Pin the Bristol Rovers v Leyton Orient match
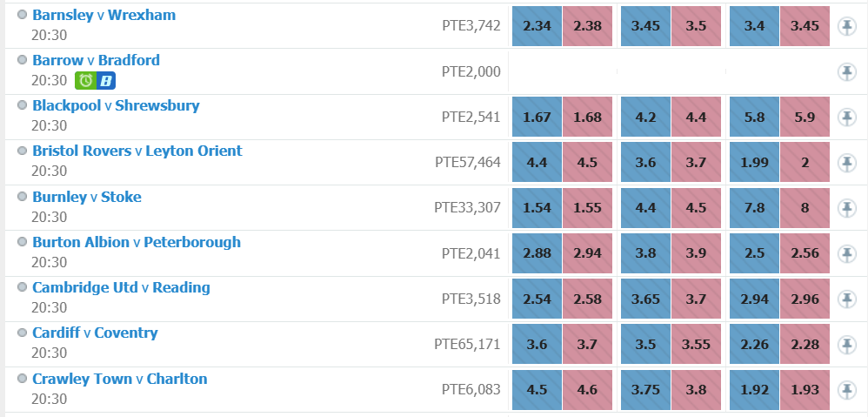Viewport: 868px width, 417px height. coord(847,162)
